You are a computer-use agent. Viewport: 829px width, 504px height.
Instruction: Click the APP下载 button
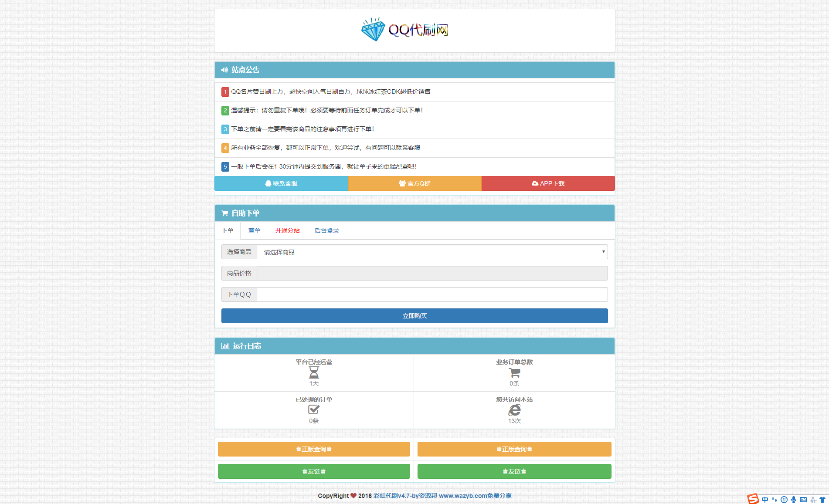[548, 183]
